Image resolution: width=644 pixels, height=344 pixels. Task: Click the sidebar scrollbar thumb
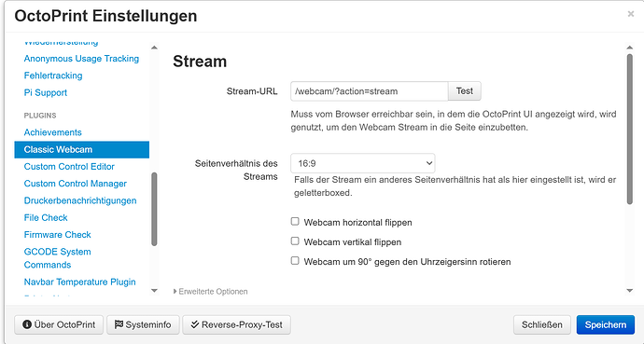click(x=154, y=209)
